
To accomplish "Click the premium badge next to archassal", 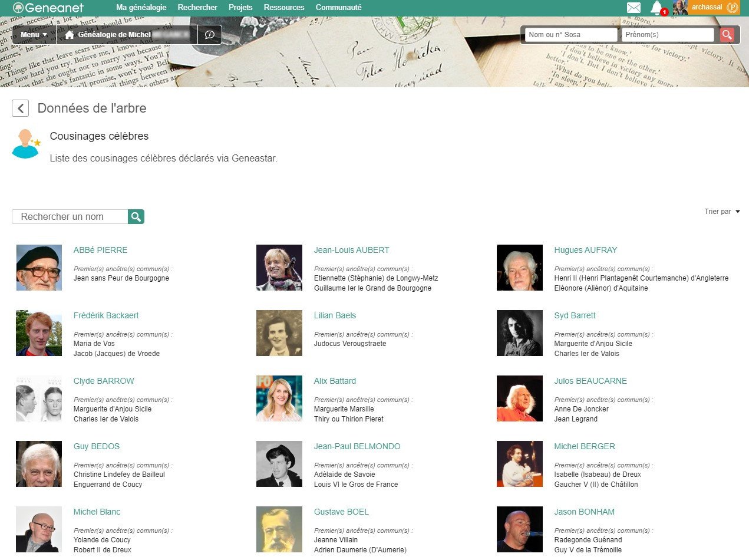I will pos(732,8).
